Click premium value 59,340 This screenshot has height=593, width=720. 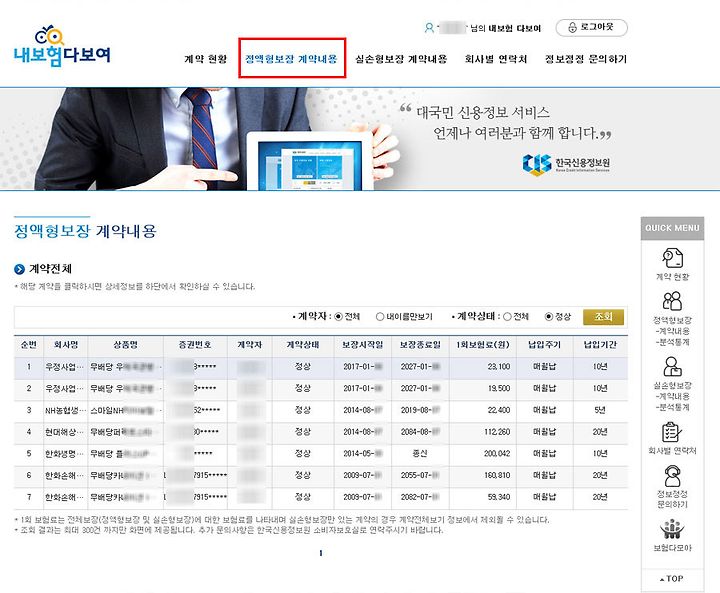coord(498,497)
